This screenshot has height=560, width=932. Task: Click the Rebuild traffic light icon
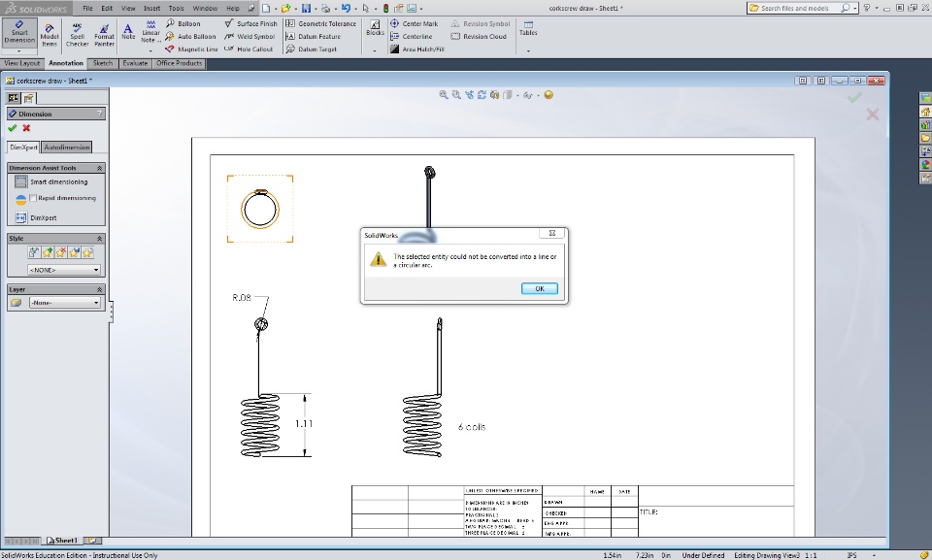click(x=385, y=9)
